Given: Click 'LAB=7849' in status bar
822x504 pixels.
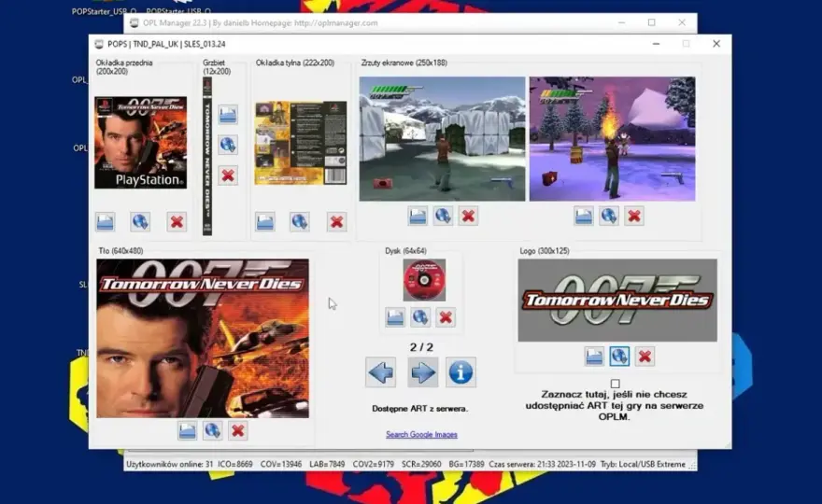Looking at the screenshot, I should (327, 464).
